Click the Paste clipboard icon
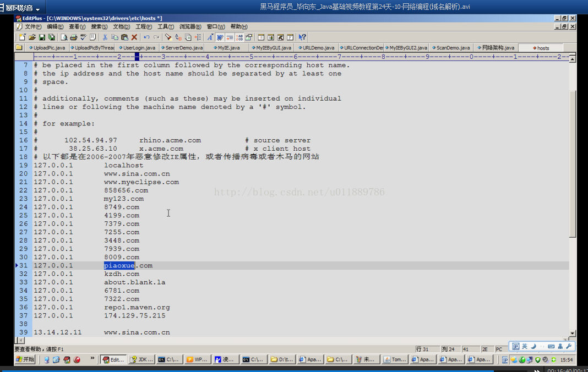 point(124,37)
